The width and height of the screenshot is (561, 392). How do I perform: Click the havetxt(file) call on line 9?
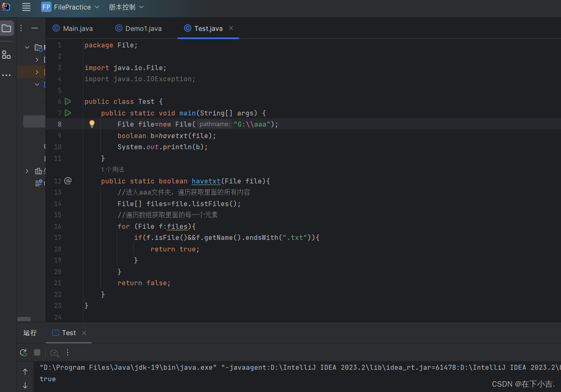(185, 136)
